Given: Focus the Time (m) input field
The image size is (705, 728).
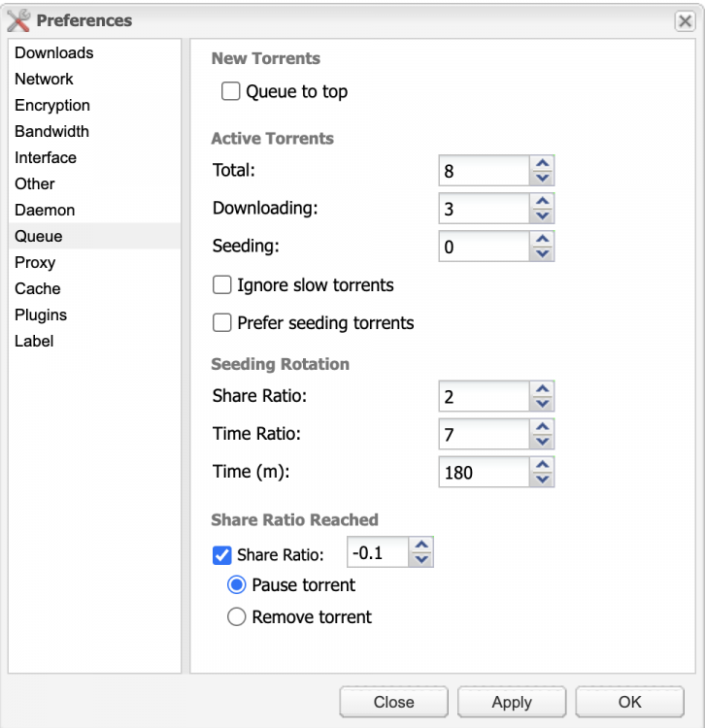Looking at the screenshot, I should coord(484,472).
